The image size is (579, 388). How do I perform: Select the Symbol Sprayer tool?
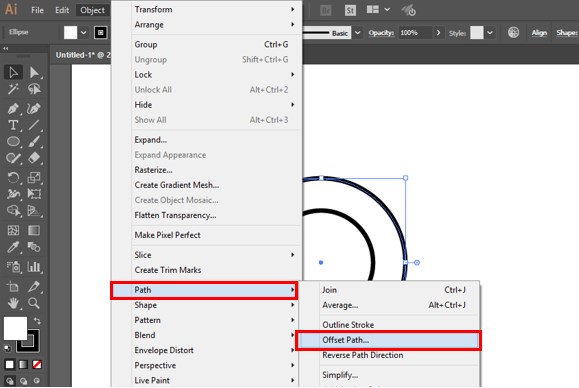(14, 266)
